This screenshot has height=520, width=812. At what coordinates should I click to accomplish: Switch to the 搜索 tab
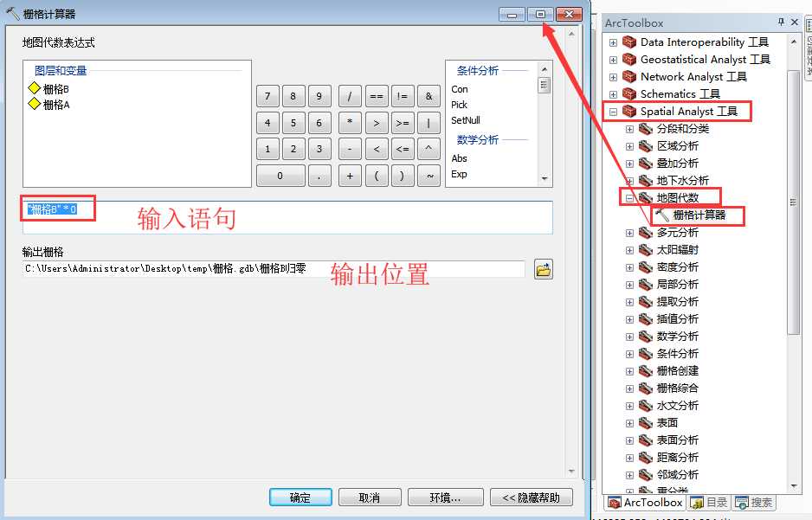coord(754,503)
